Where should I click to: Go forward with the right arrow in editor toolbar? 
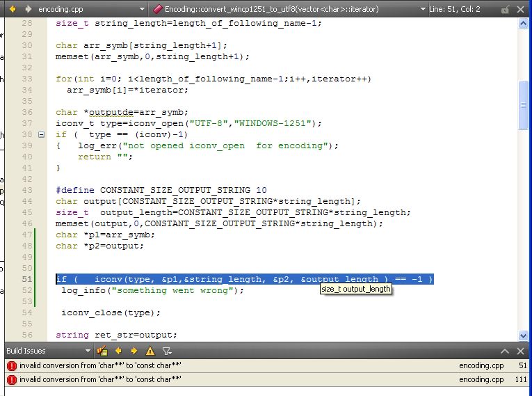28,9
